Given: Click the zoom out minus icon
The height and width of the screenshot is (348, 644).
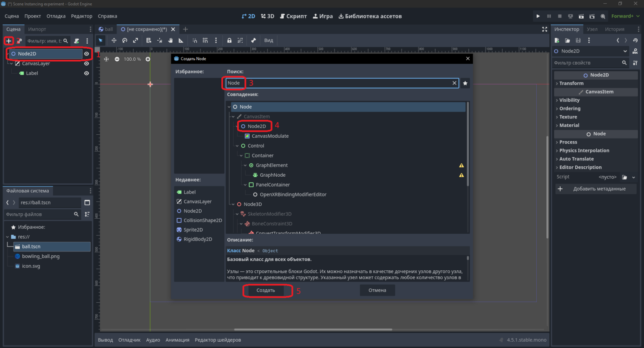Looking at the screenshot, I should (x=117, y=59).
